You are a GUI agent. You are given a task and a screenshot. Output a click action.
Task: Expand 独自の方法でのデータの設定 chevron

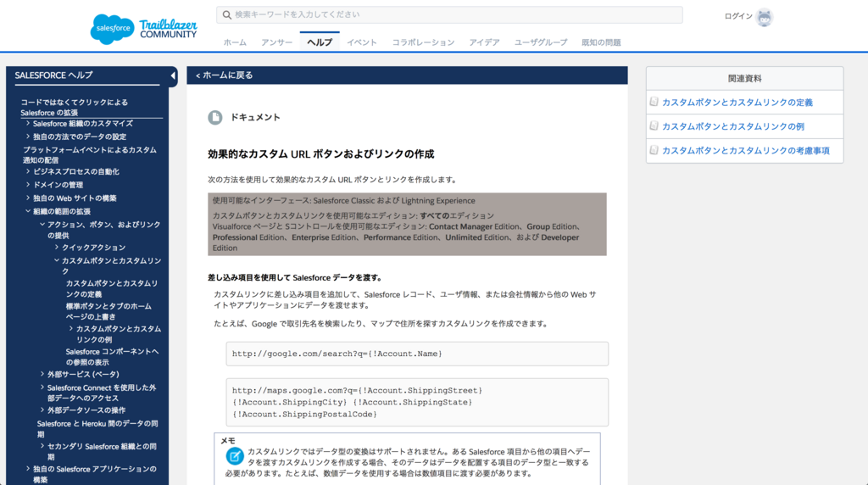(x=28, y=137)
